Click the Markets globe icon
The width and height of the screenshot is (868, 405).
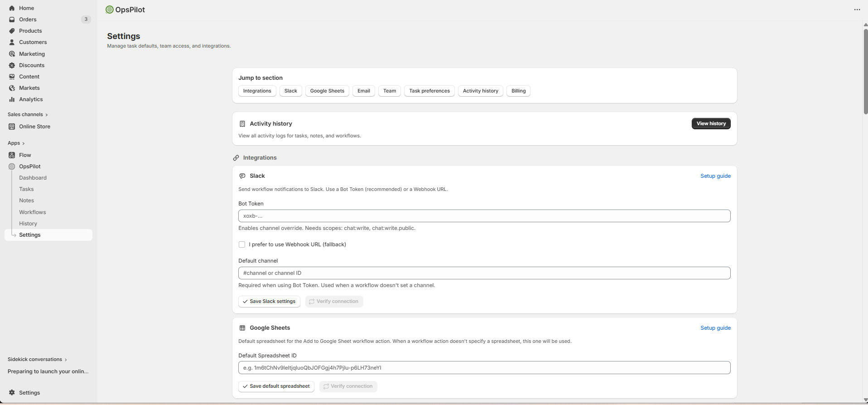pos(12,88)
